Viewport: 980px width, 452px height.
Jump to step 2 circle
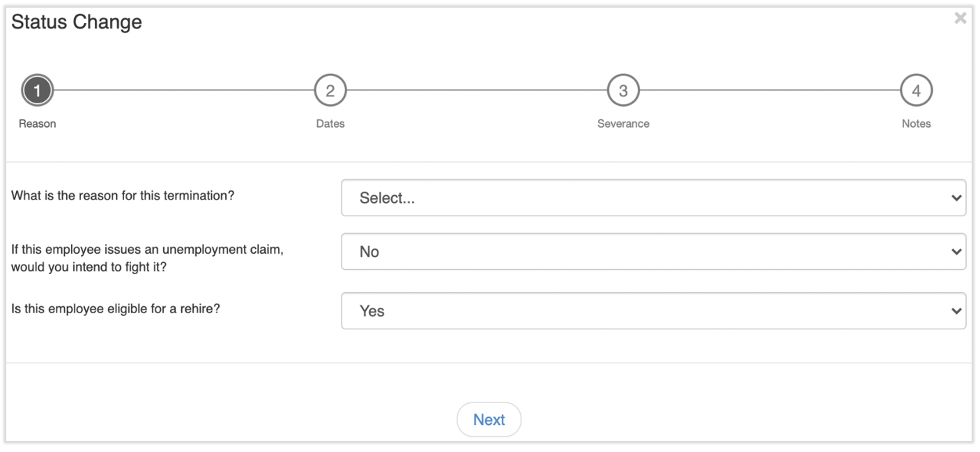pyautogui.click(x=330, y=91)
